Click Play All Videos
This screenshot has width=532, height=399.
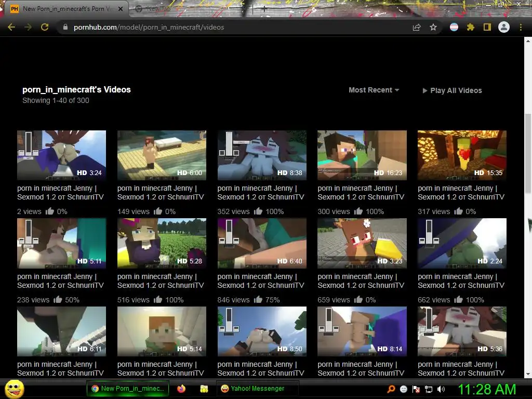[x=453, y=90]
